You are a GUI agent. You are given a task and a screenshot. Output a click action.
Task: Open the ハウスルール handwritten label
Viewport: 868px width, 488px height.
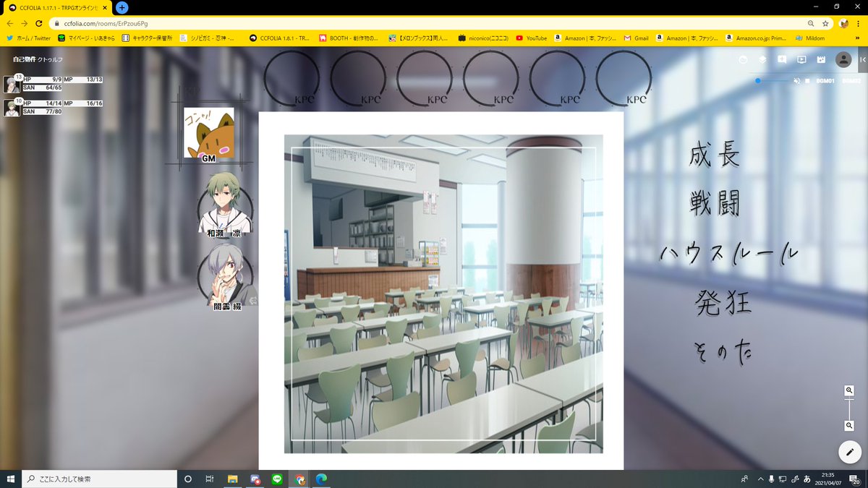coord(729,252)
